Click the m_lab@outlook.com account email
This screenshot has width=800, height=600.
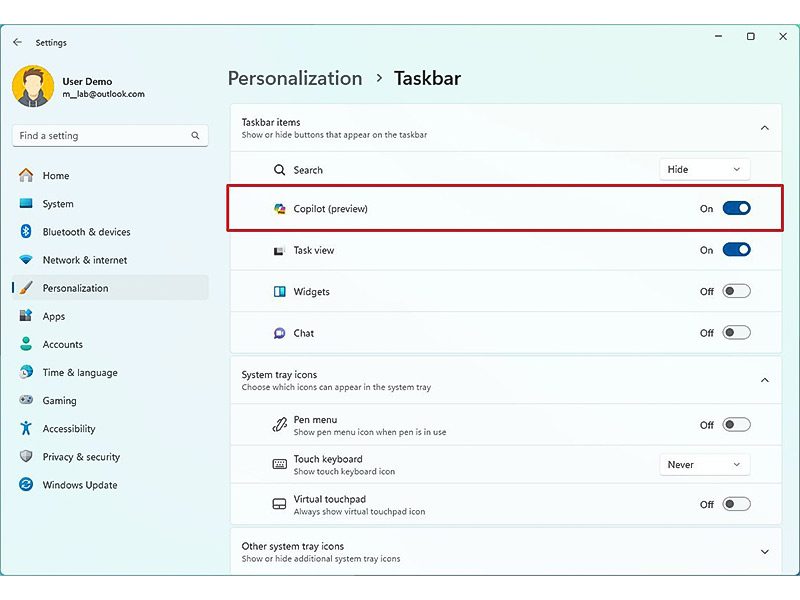[x=104, y=94]
